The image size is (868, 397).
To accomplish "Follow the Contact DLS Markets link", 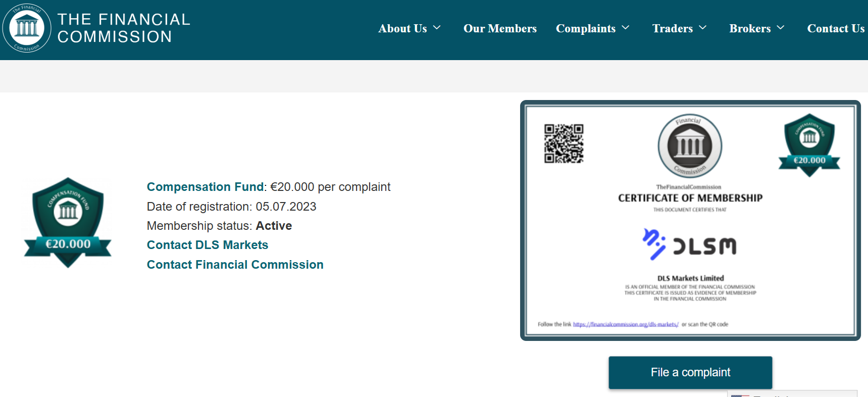I will tap(208, 245).
